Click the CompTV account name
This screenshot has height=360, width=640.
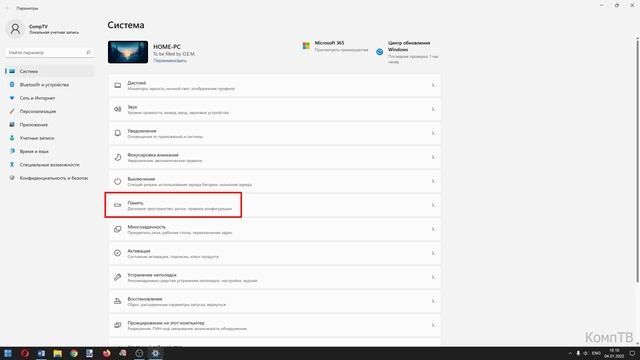[38, 27]
